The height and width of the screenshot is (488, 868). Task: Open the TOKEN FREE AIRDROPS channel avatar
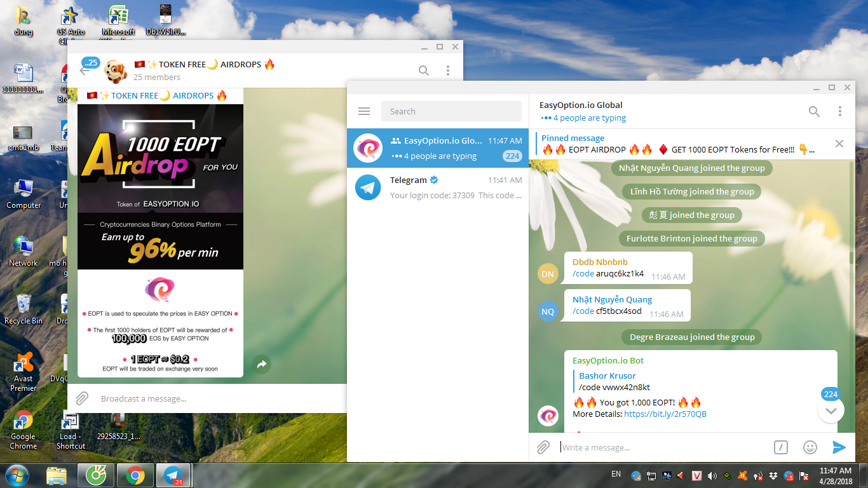tap(115, 71)
